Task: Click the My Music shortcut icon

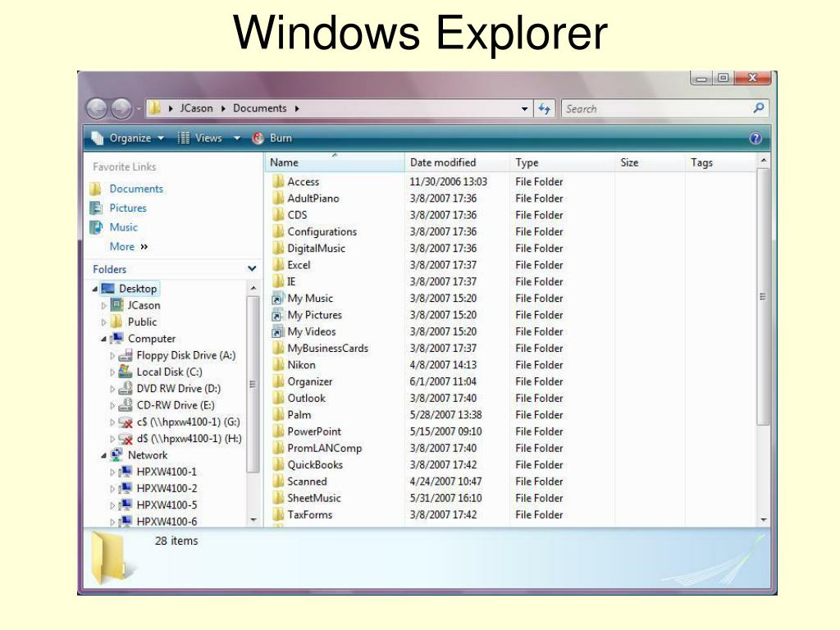Action: 277,299
